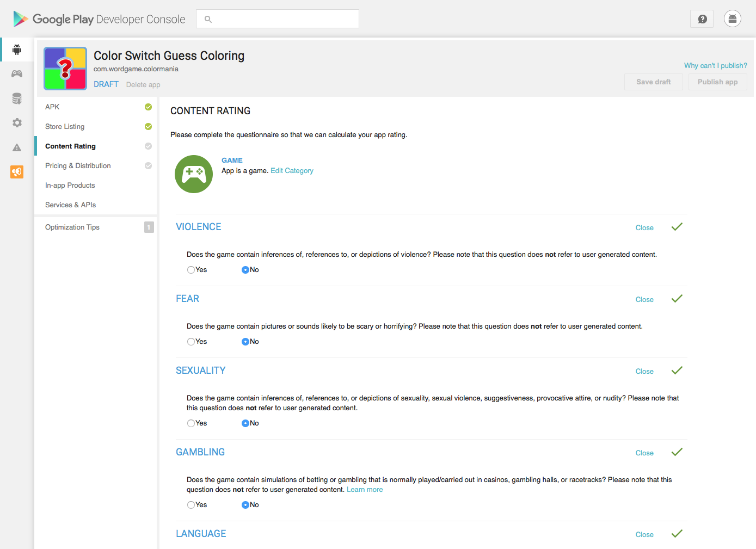This screenshot has height=549, width=756.
Task: Click the APK green checkmark icon
Action: (x=148, y=107)
